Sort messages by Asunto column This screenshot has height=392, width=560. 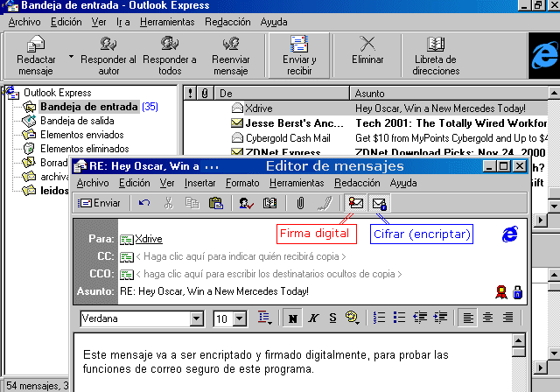449,94
